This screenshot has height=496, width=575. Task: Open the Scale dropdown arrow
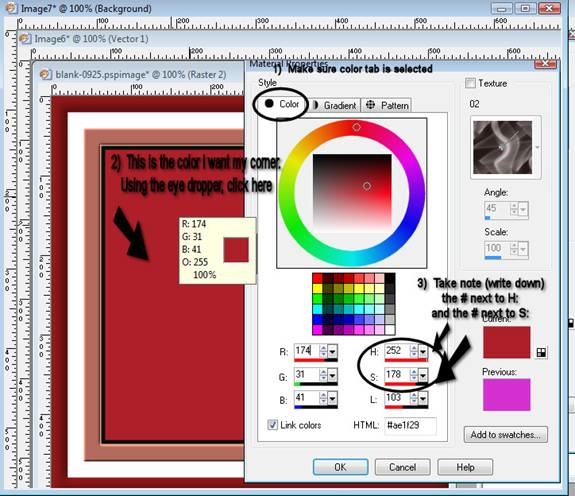click(x=523, y=249)
